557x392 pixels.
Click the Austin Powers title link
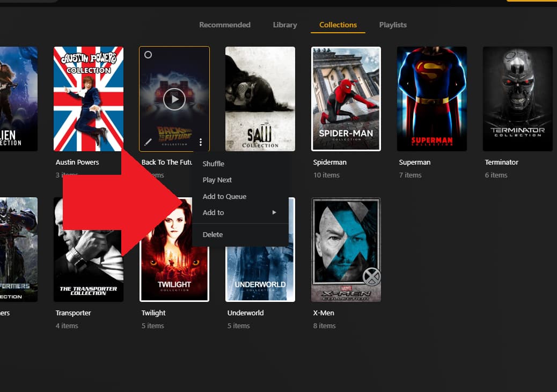click(77, 162)
